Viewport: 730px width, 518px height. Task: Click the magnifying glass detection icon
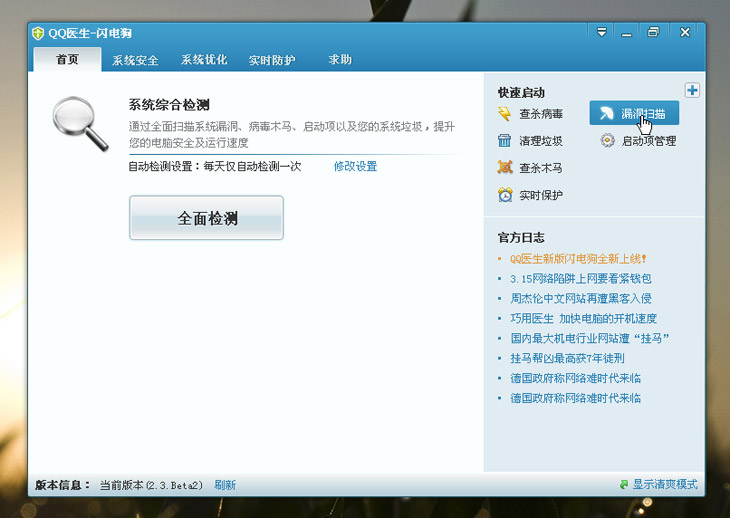tap(80, 123)
